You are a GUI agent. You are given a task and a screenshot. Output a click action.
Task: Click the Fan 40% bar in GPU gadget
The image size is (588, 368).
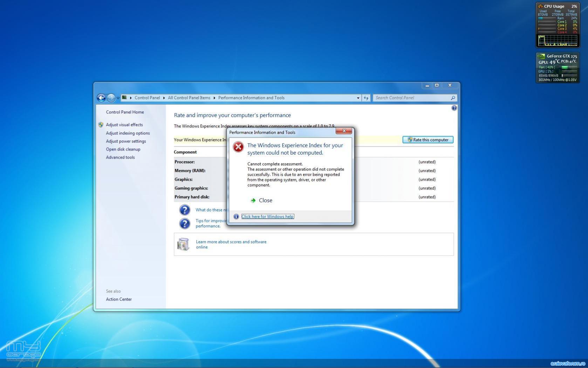[x=569, y=67]
